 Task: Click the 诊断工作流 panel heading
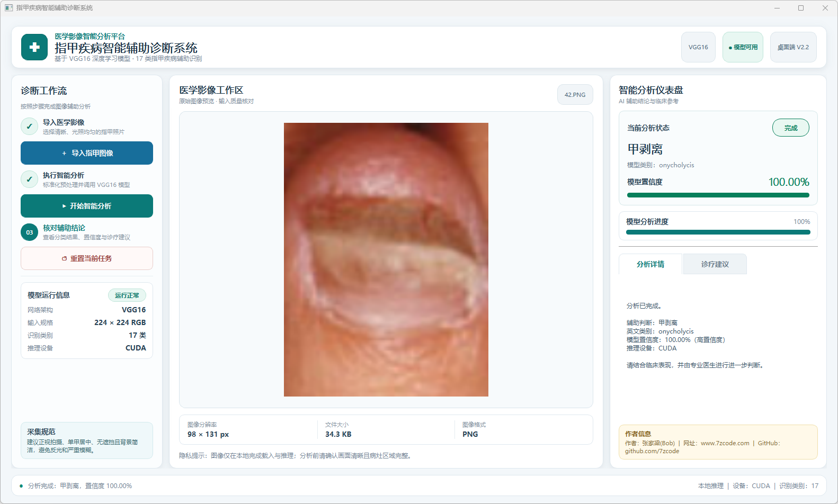point(44,91)
